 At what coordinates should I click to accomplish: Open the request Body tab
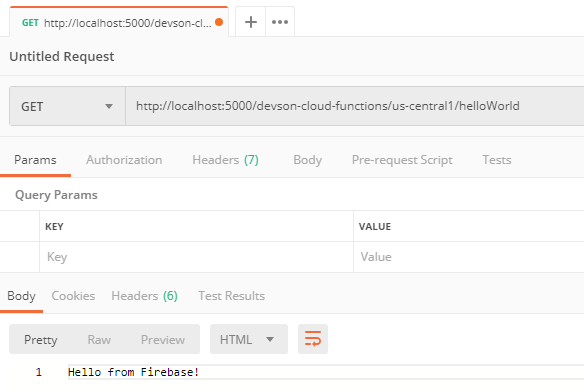(308, 160)
